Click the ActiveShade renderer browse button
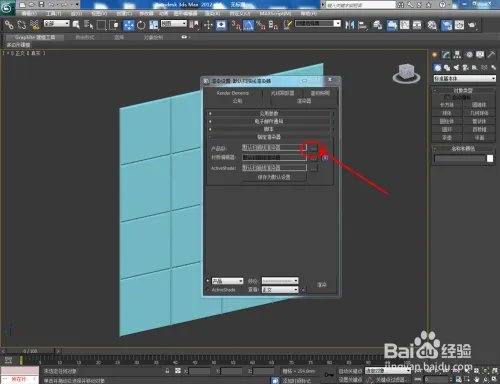The width and height of the screenshot is (500, 384). pos(313,168)
